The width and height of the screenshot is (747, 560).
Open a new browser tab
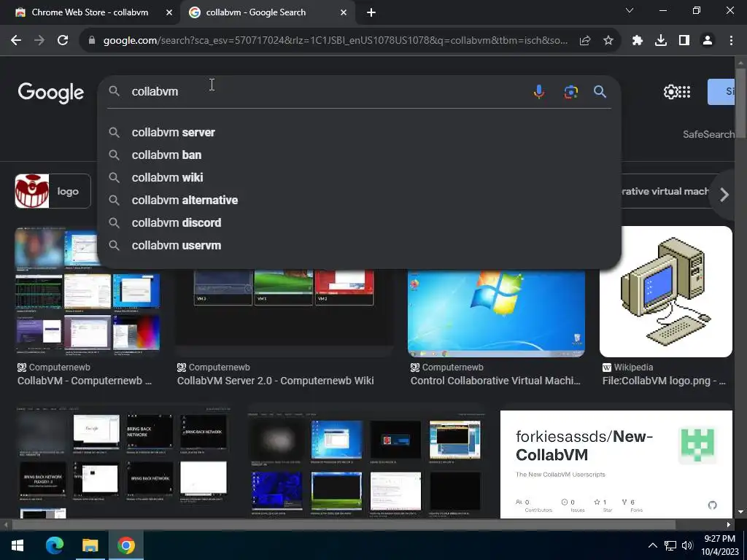click(371, 13)
